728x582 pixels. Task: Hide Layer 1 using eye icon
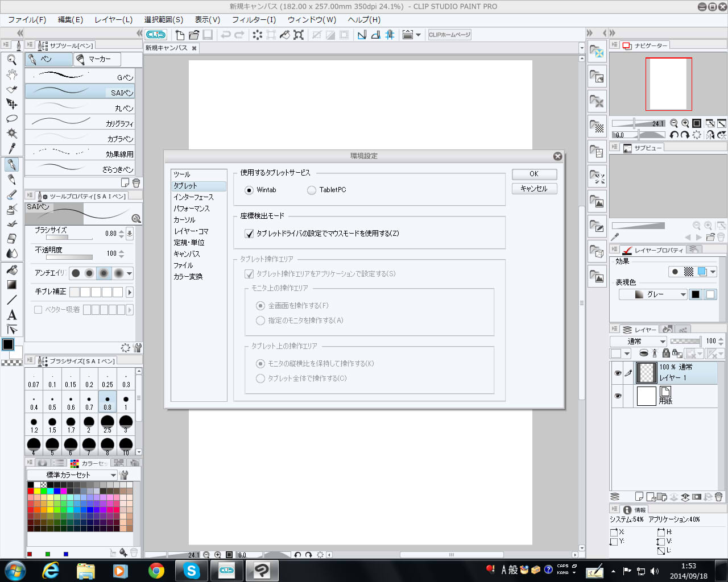tap(618, 373)
